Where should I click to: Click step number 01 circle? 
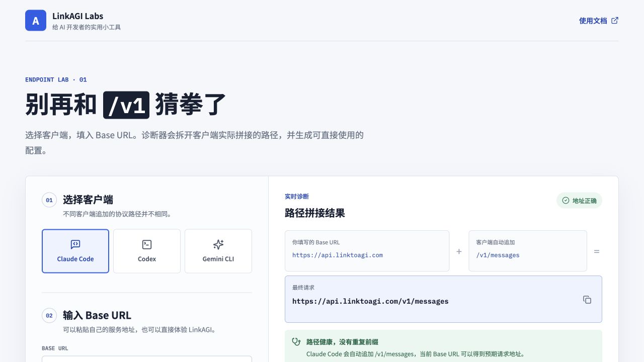coord(49,200)
